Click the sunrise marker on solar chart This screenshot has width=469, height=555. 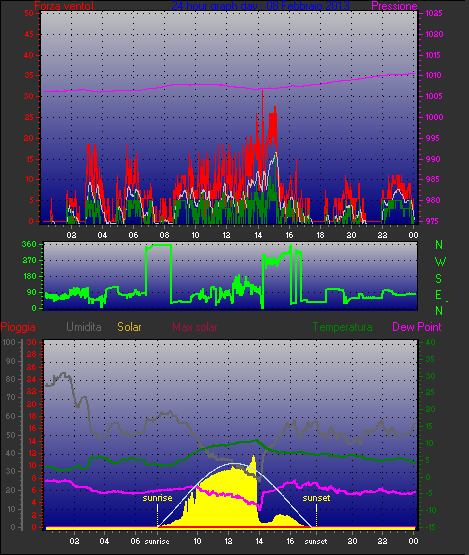[158, 498]
